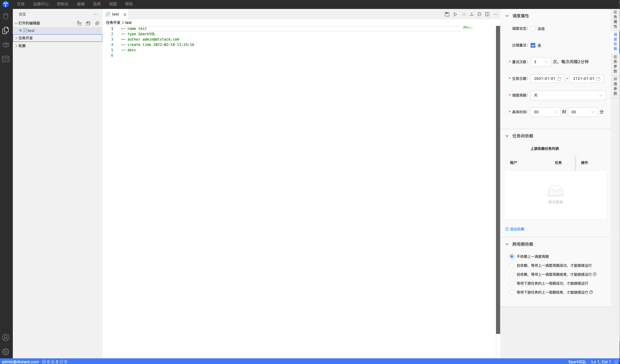This screenshot has height=364, width=620.
Task: Click help icon beside last cross-cycle option
Action: (x=591, y=292)
